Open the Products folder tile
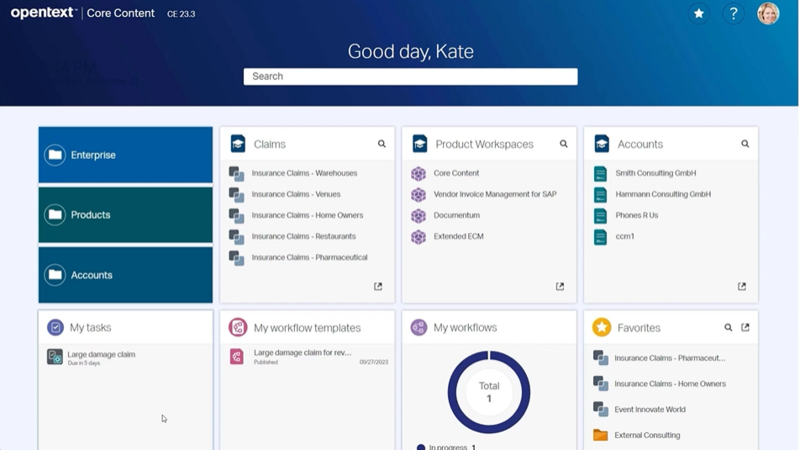This screenshot has height=450, width=800. click(125, 215)
